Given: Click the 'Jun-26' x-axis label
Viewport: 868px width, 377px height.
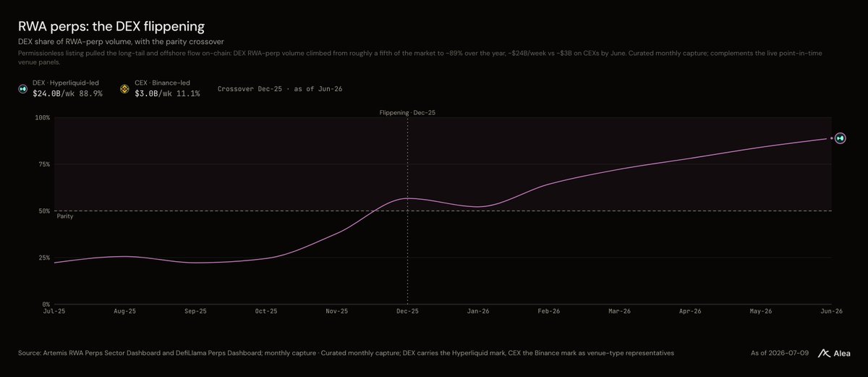Looking at the screenshot, I should pyautogui.click(x=830, y=311).
